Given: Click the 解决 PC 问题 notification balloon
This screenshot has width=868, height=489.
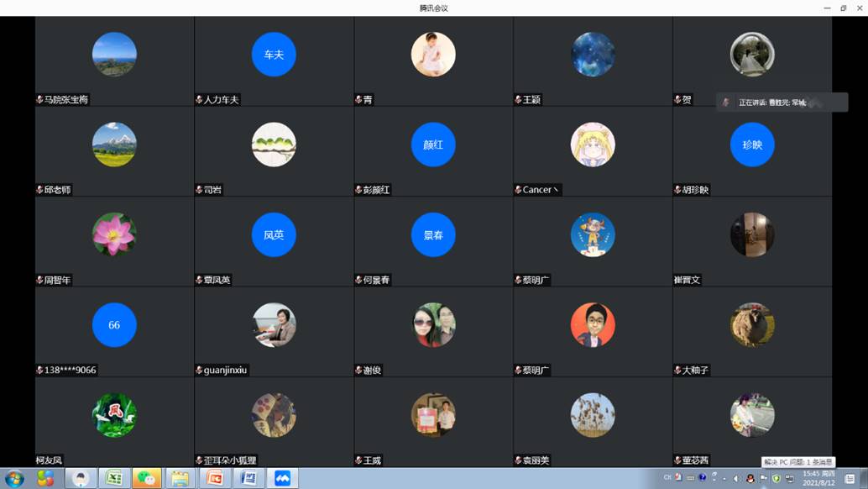Looking at the screenshot, I should [x=797, y=462].
